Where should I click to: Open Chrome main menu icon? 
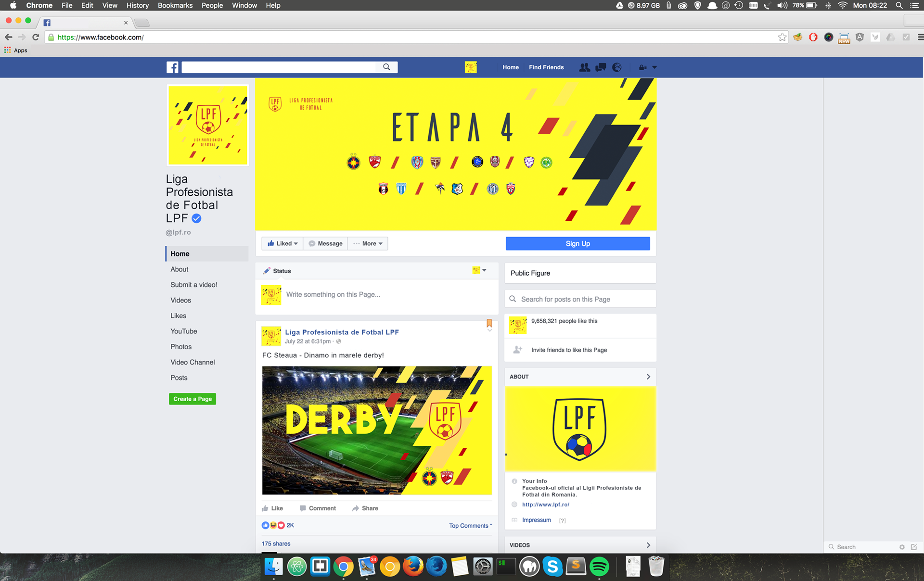click(920, 37)
